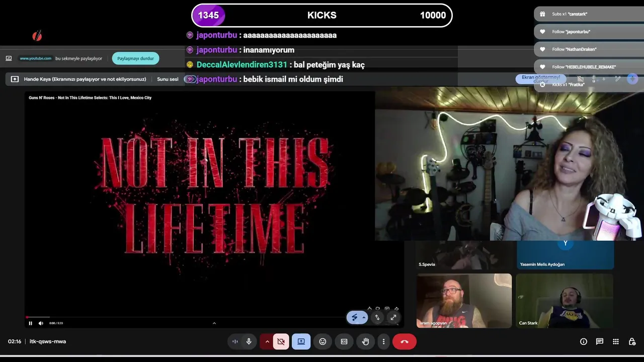Turn on the disabled camera
This screenshot has width=644, height=362.
point(281,341)
